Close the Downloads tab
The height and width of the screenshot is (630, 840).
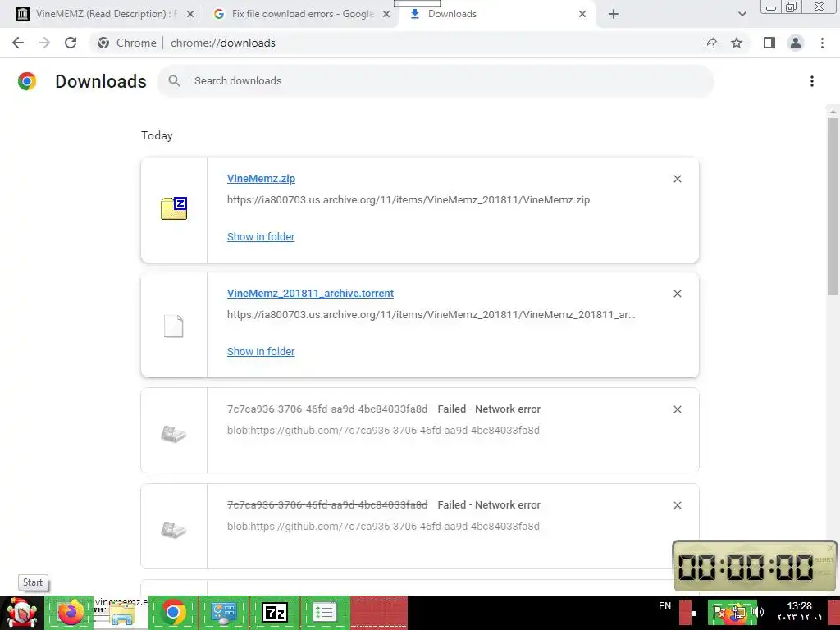pyautogui.click(x=582, y=15)
